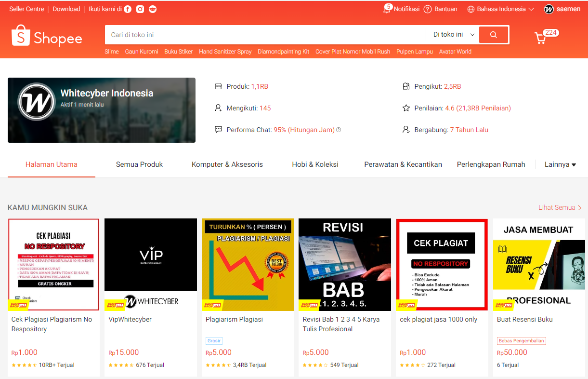The height and width of the screenshot is (379, 588).
Task: Open the Perlengkapan Rumah tab
Action: pos(491,164)
